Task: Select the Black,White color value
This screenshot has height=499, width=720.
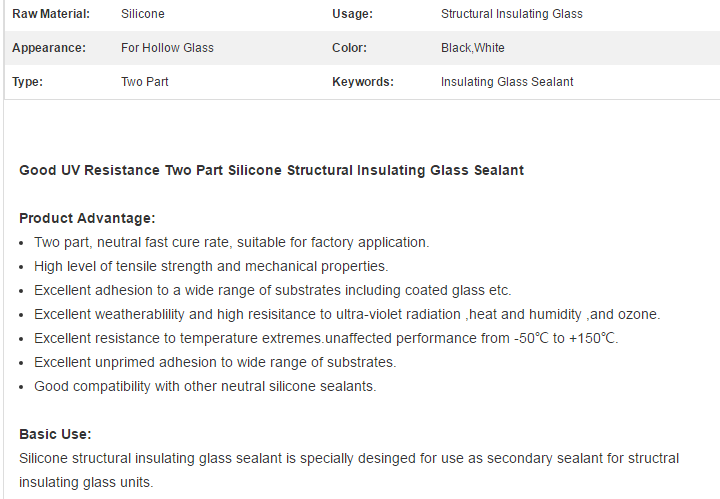Action: tap(472, 48)
